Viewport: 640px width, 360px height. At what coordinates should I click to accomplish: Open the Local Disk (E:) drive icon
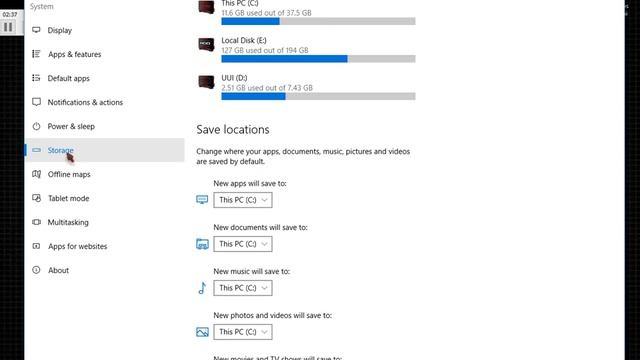(206, 44)
